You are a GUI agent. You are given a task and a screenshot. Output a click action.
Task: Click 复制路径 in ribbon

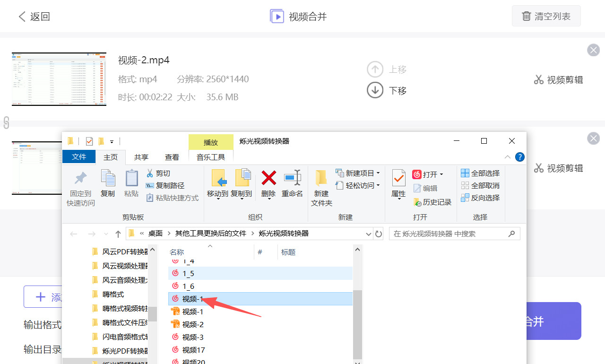click(x=165, y=186)
